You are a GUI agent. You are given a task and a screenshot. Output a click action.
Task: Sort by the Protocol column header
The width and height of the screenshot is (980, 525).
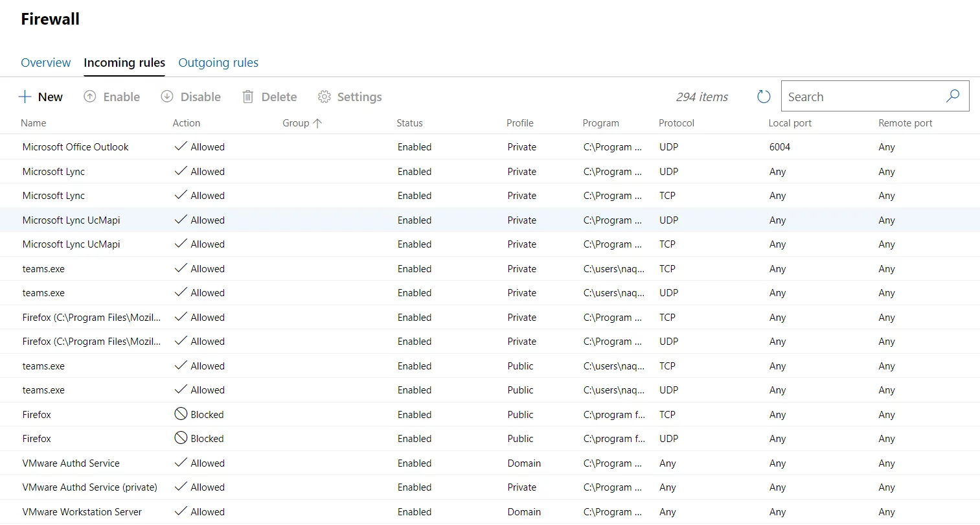[x=676, y=123]
